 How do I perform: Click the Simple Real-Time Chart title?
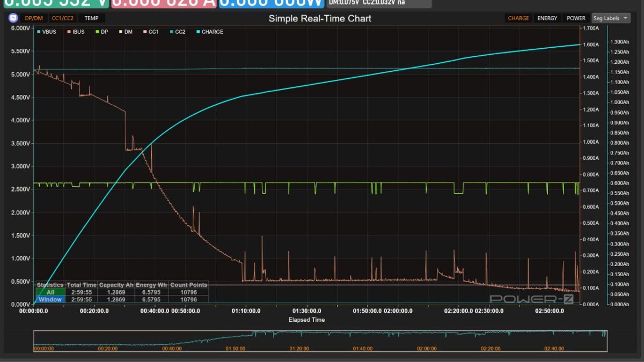pos(320,18)
